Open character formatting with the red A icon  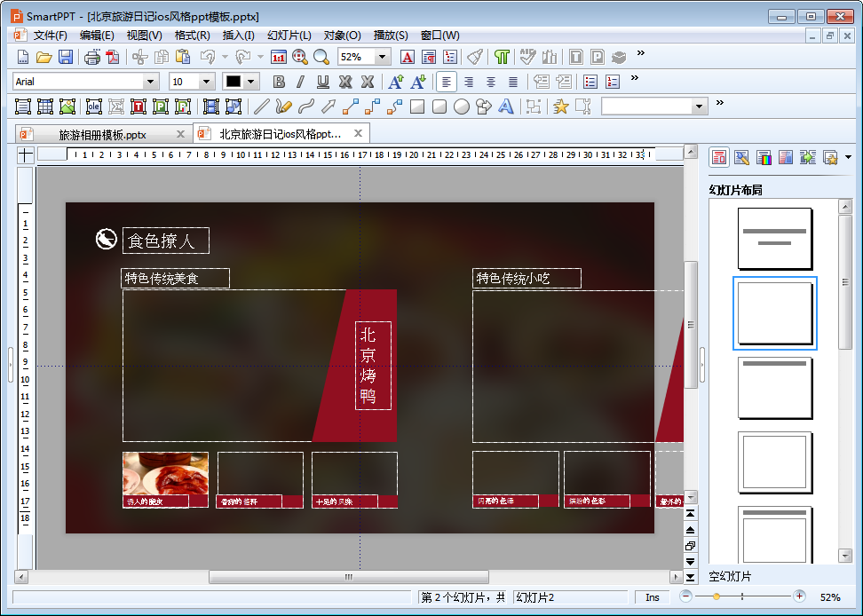tap(407, 57)
